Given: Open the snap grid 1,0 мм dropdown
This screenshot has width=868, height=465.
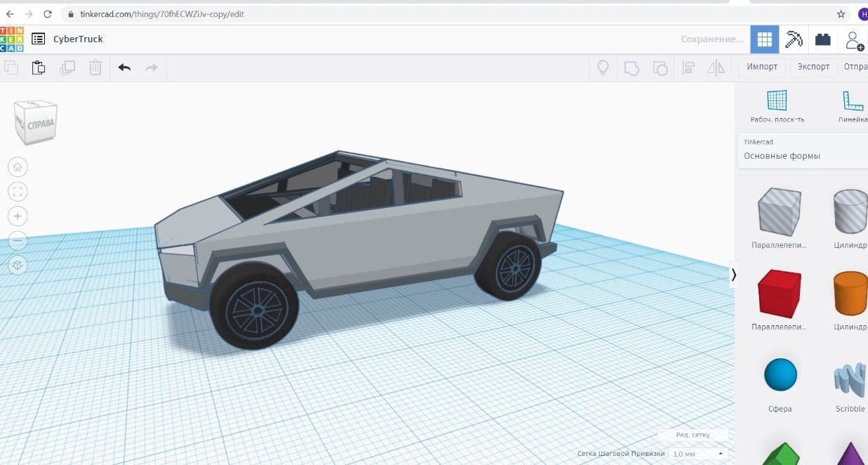Looking at the screenshot, I should click(697, 454).
